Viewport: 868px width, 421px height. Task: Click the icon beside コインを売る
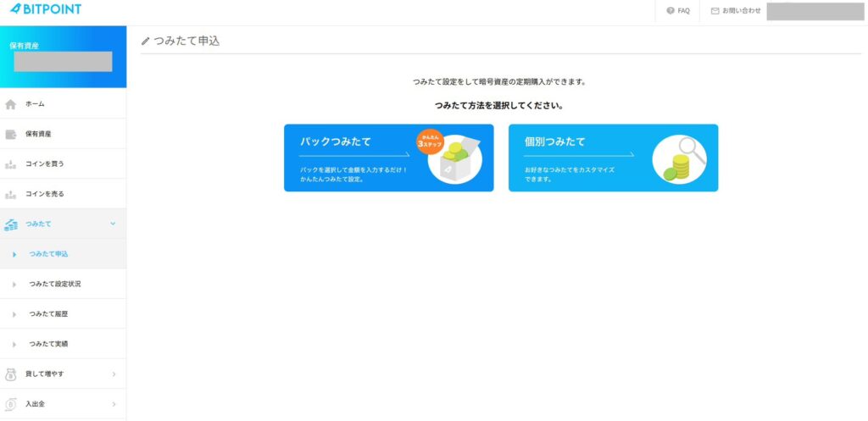[11, 194]
